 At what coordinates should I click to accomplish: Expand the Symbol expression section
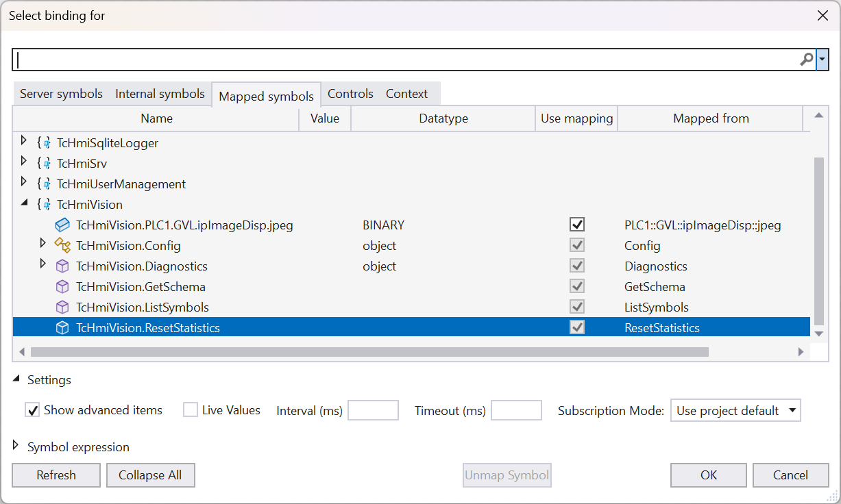[x=16, y=446]
